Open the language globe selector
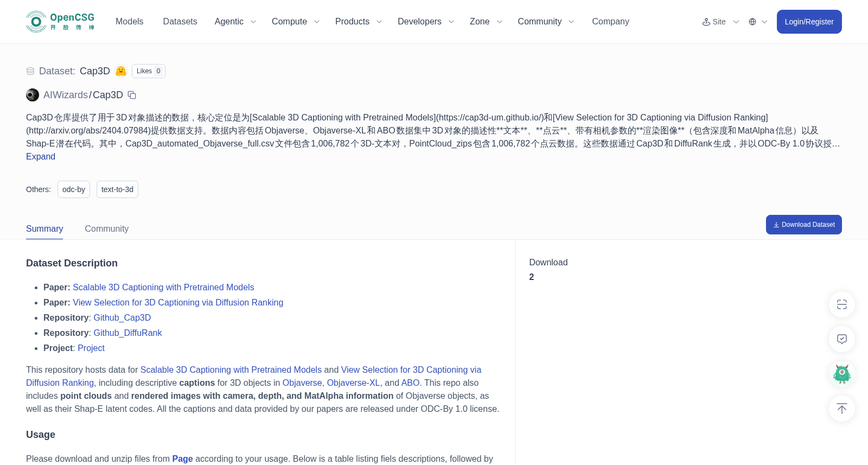 (758, 22)
